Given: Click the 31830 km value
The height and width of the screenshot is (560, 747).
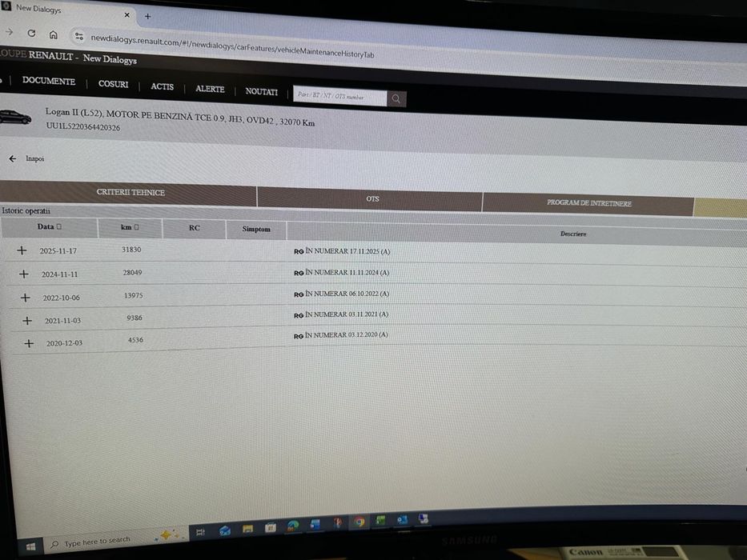Looking at the screenshot, I should click(x=131, y=250).
